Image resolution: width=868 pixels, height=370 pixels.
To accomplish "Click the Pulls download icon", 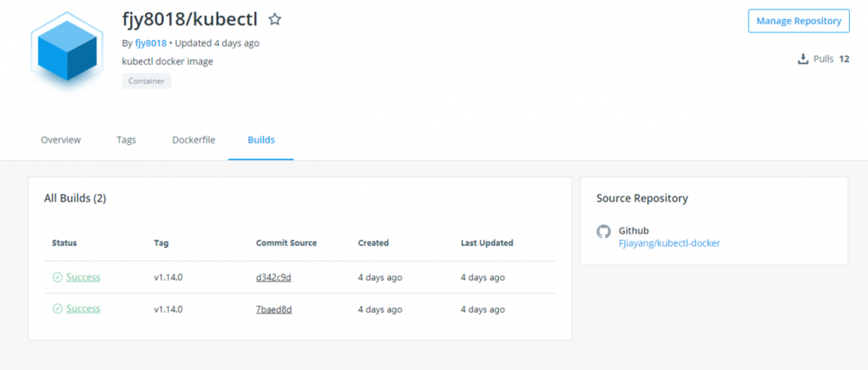I will tap(803, 59).
